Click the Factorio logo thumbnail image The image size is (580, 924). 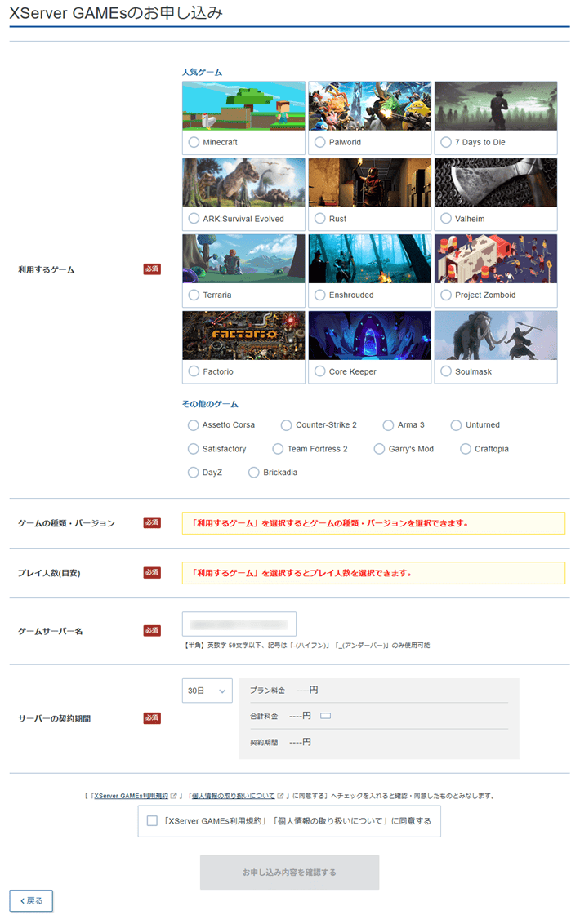[243, 335]
